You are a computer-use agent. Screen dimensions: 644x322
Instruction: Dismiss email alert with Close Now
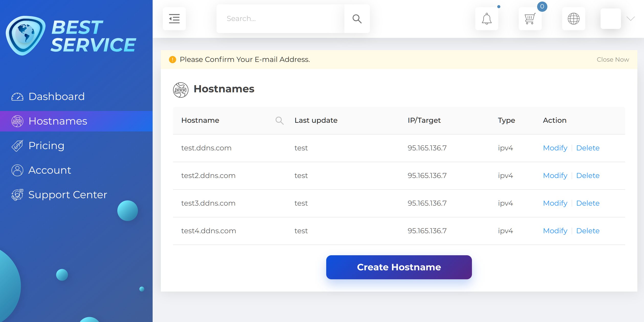tap(613, 60)
